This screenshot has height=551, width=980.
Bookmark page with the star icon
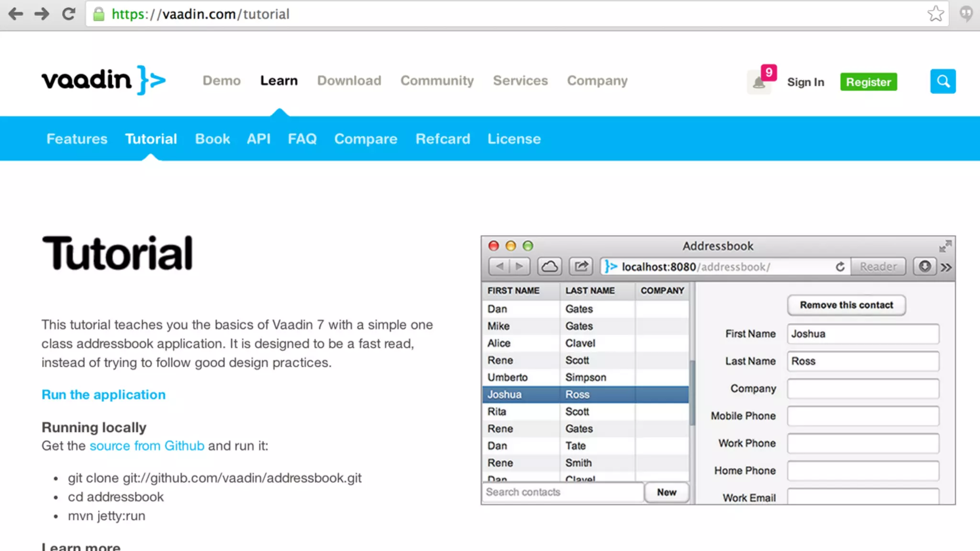coord(935,14)
